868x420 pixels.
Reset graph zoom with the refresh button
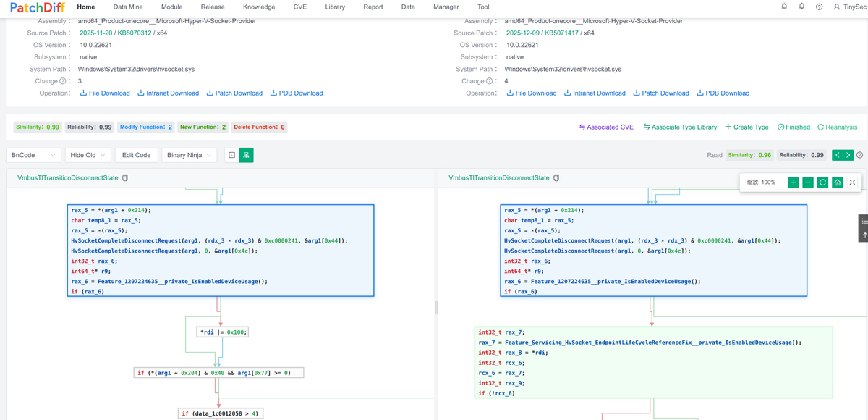(822, 182)
